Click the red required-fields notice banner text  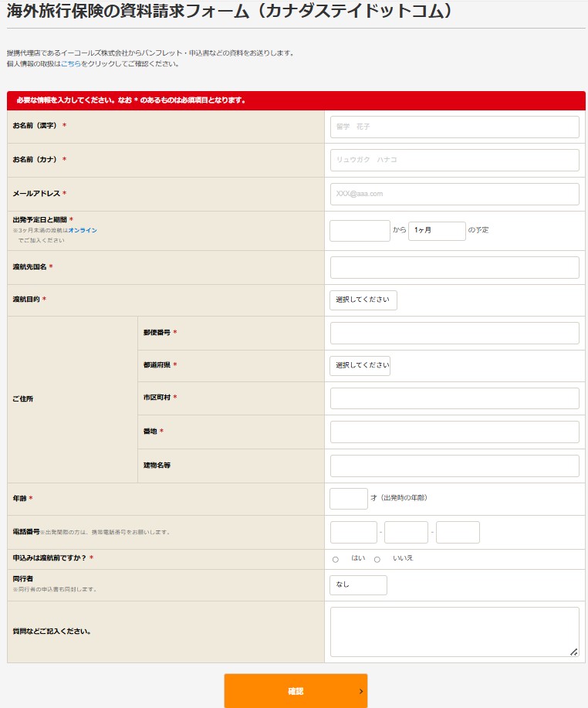click(x=131, y=100)
